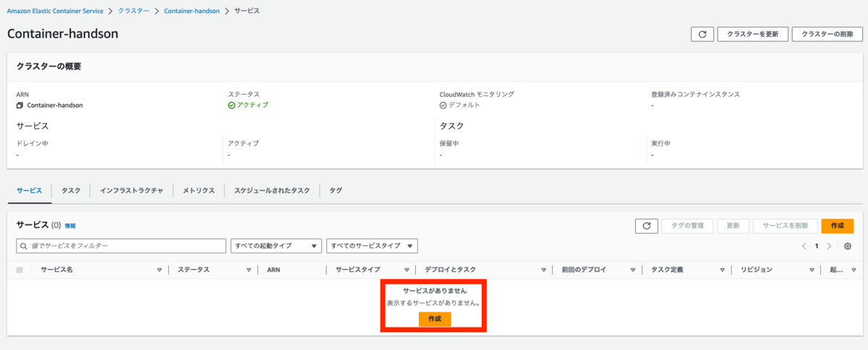Reload the services list with the refresh icon
Screen dimensions: 868x350
tap(647, 226)
